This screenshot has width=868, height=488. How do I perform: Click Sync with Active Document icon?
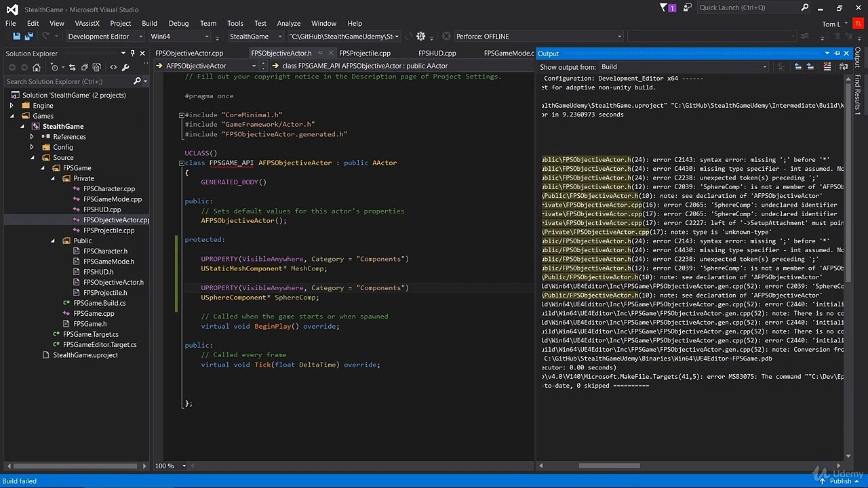[73, 67]
